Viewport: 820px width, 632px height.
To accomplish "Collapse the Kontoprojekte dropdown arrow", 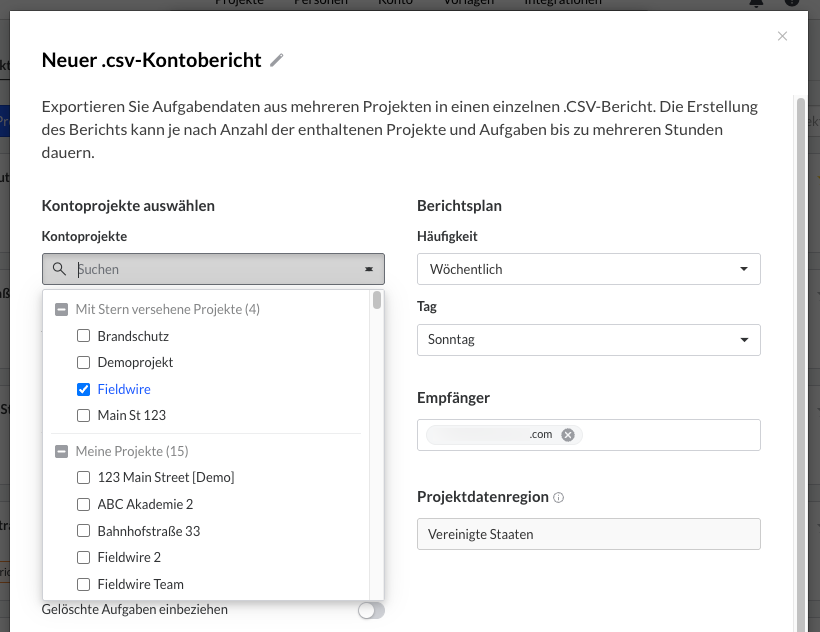I will tap(368, 269).
